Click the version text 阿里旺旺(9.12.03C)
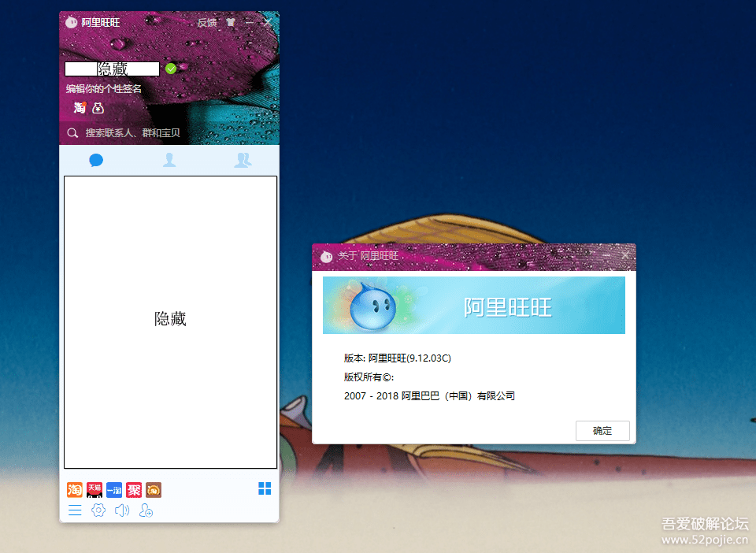The height and width of the screenshot is (553, 756). [x=409, y=358]
